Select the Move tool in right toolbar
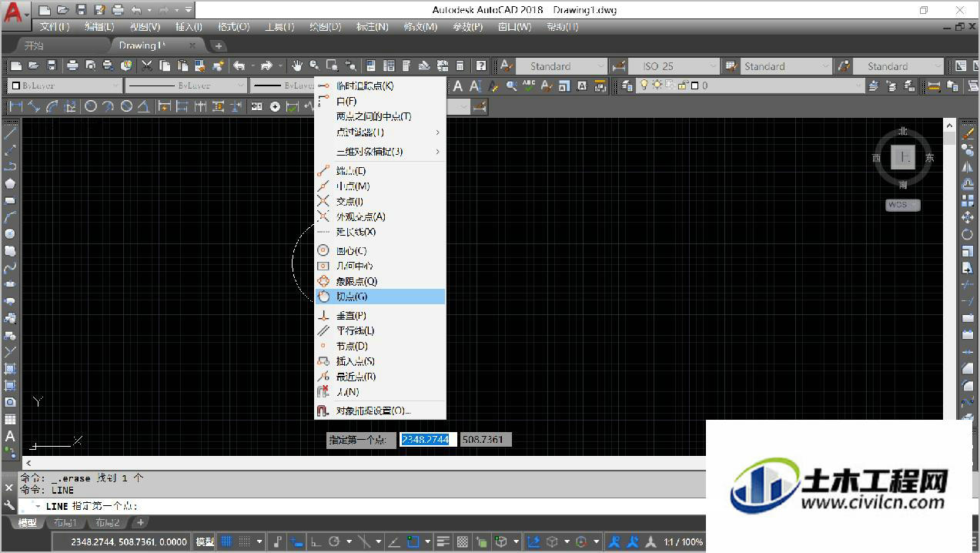Screen dimensions: 980x553 968,218
